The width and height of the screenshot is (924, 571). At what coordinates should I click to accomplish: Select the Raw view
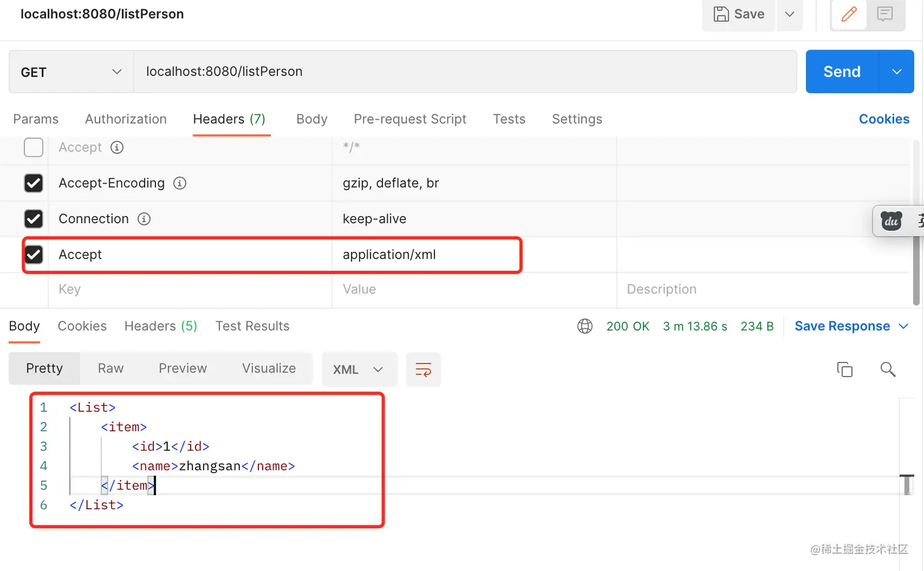click(x=111, y=369)
